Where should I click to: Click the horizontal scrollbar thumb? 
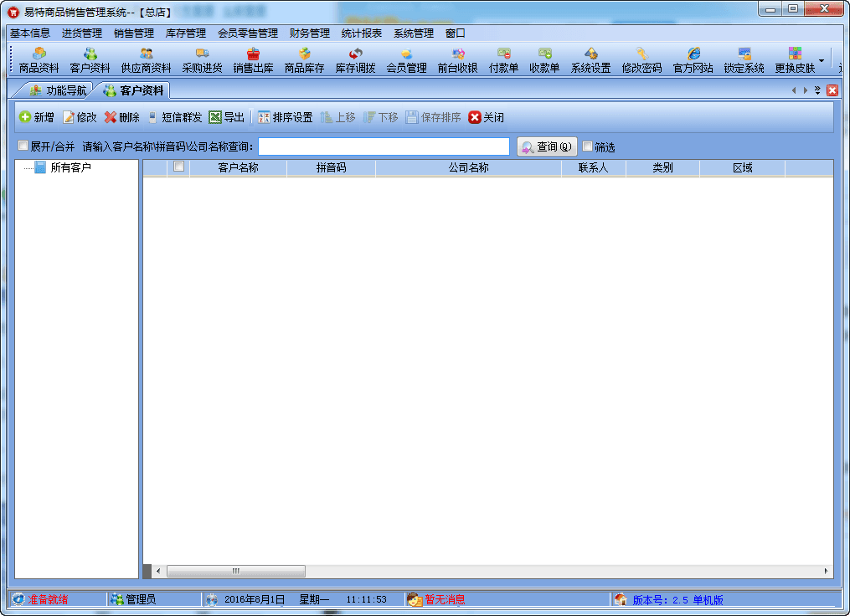pos(236,571)
